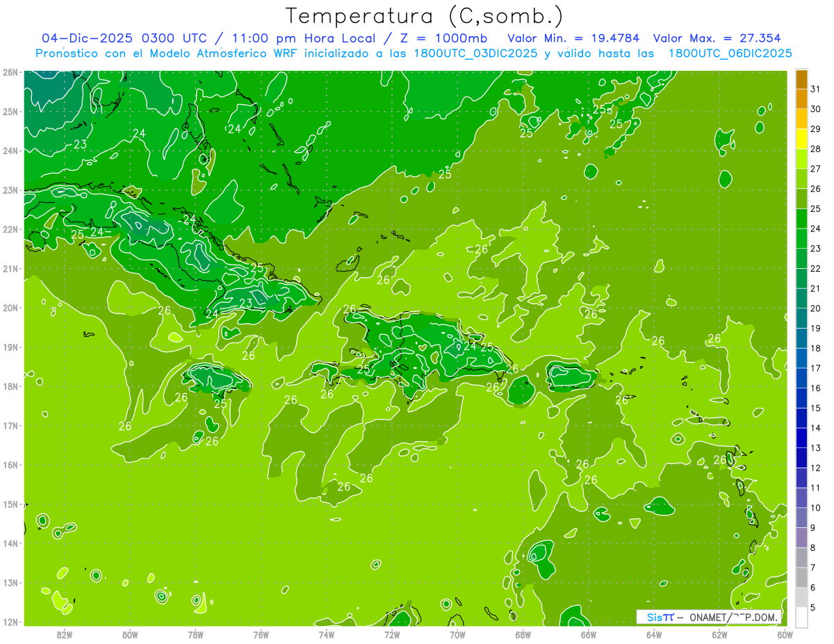Select the "Valor Max. = 27.354" readout

click(717, 38)
